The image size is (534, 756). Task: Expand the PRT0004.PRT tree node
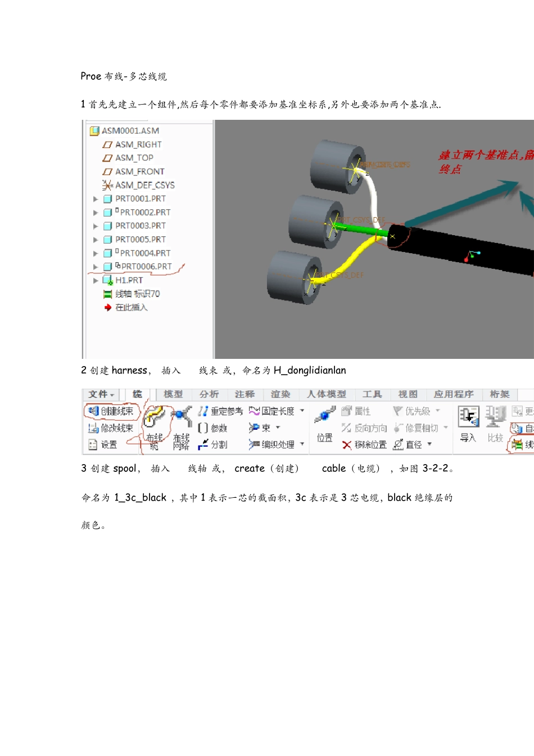tap(96, 253)
